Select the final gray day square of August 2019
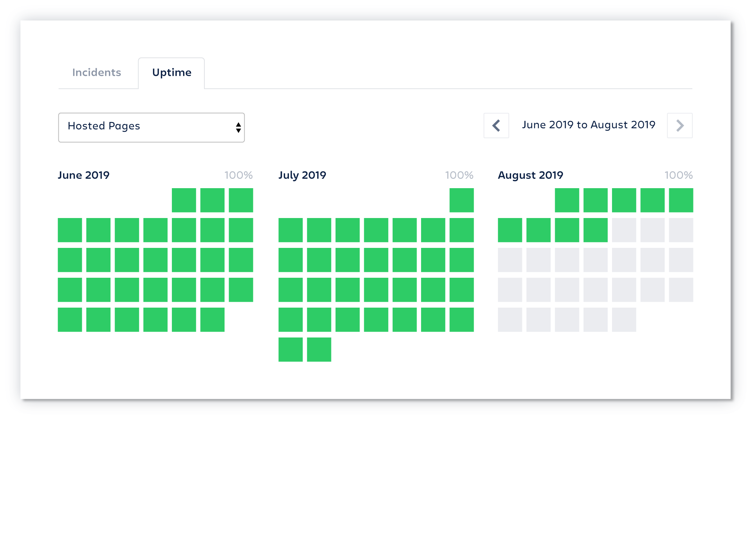 (624, 320)
